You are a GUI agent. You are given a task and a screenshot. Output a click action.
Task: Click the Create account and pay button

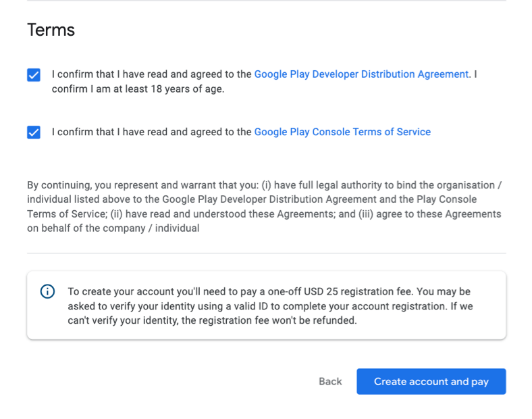click(431, 381)
